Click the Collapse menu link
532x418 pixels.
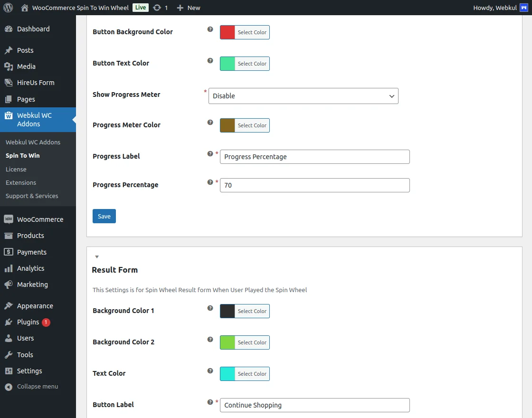[38, 387]
